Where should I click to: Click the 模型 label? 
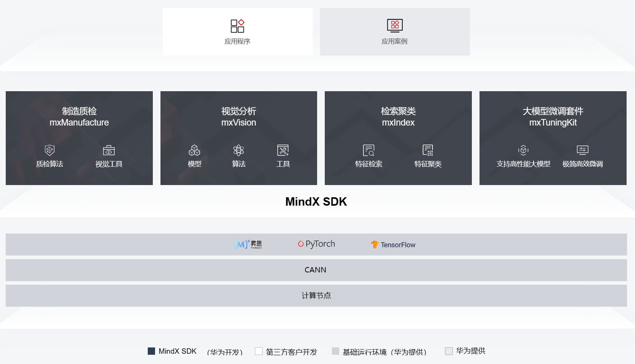(194, 164)
